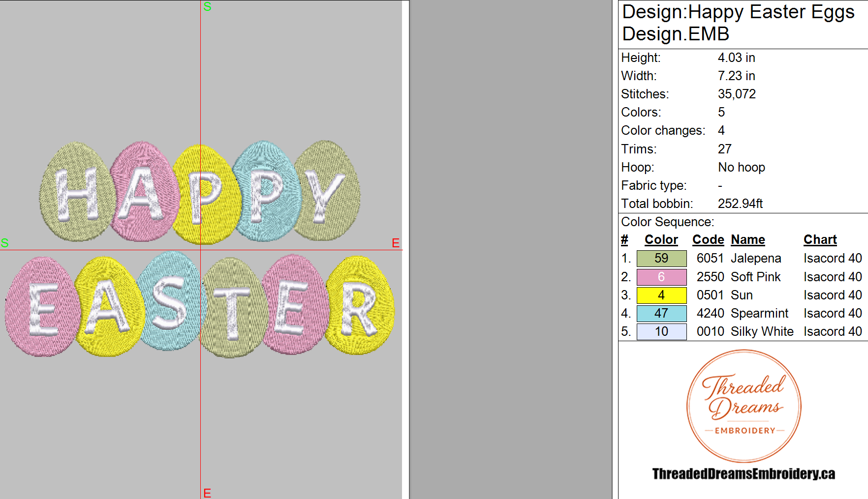Click the 'Code' column header
The height and width of the screenshot is (499, 868).
(708, 240)
